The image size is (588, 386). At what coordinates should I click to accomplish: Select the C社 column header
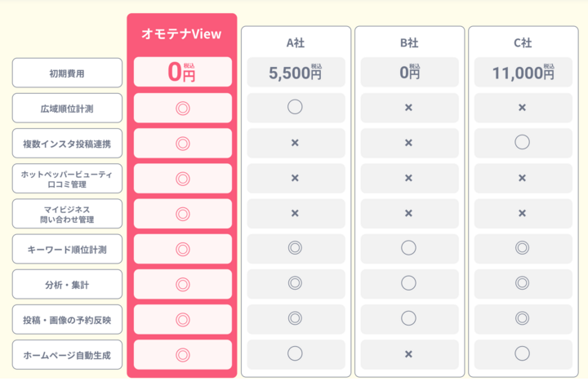pyautogui.click(x=522, y=42)
